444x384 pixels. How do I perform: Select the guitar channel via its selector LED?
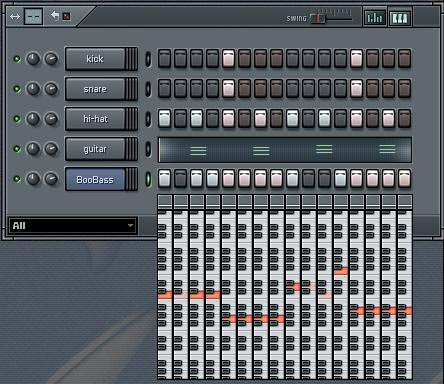(148, 149)
